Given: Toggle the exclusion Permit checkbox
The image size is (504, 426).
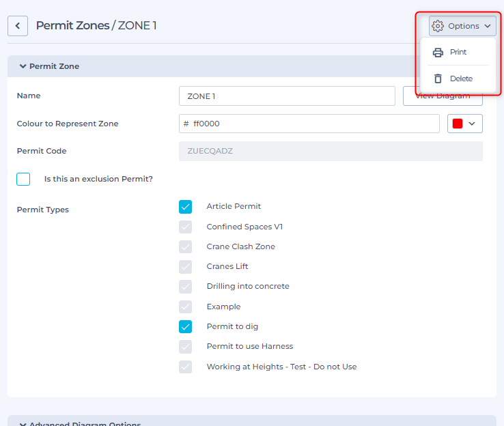Looking at the screenshot, I should 23,179.
